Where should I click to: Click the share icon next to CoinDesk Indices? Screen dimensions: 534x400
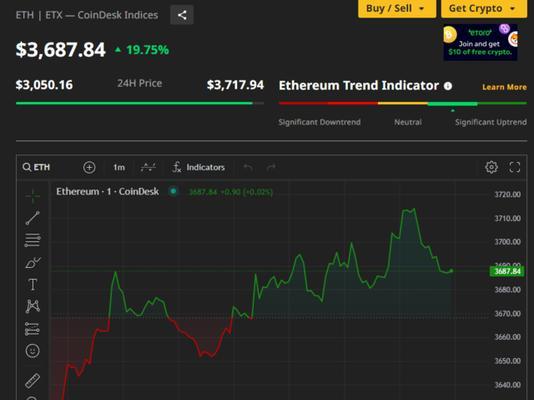182,15
